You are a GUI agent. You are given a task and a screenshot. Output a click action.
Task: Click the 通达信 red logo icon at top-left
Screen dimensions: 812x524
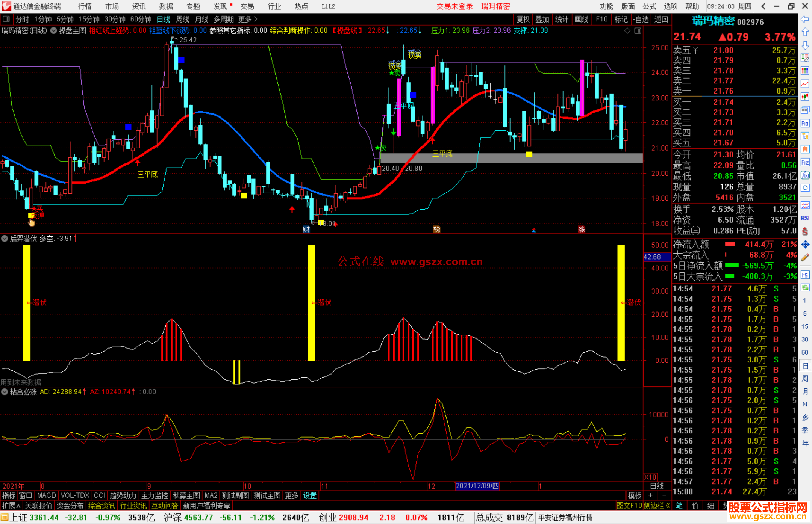(x=6, y=6)
